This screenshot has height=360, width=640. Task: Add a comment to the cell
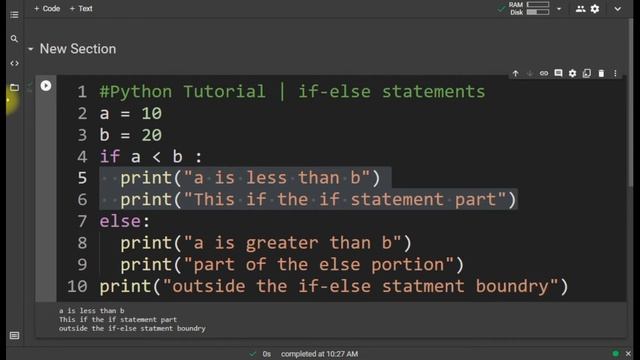click(x=558, y=73)
